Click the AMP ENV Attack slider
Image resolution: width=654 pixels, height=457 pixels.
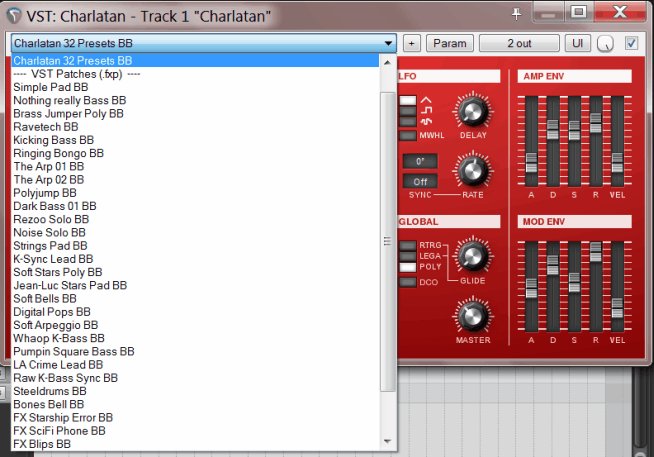click(x=531, y=163)
